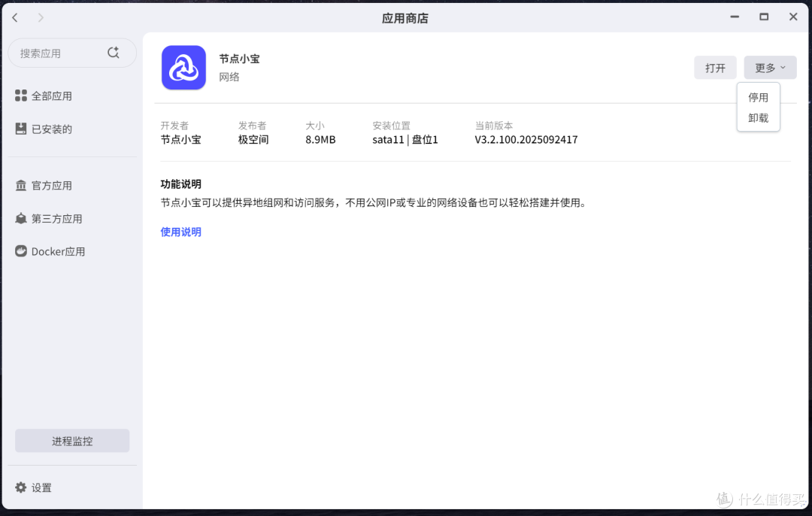Image resolution: width=812 pixels, height=516 pixels.
Task: Click the 网络 category label under app name
Action: (x=229, y=77)
